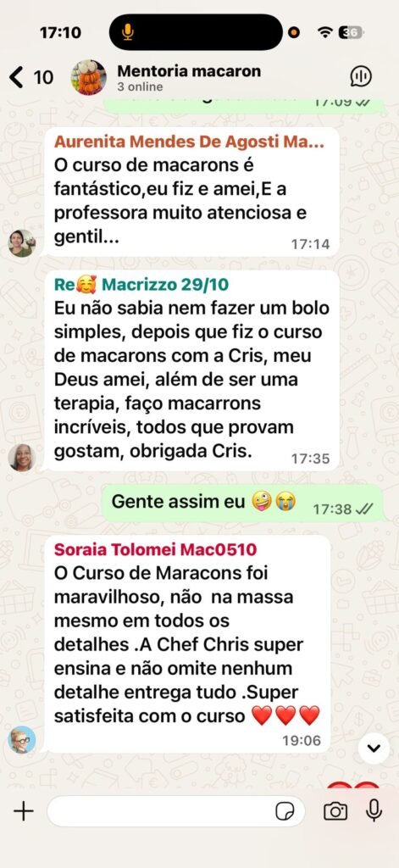The height and width of the screenshot is (868, 399).
Task: Open the voice chat waveform icon
Action: coord(361,76)
